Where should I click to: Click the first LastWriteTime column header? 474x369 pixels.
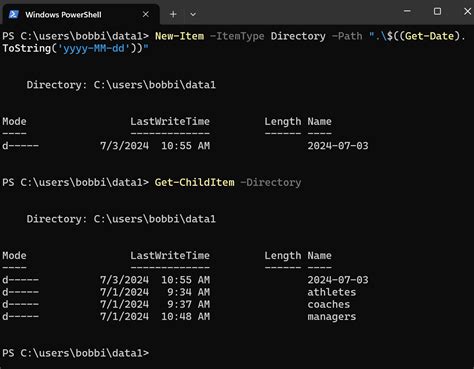pos(170,121)
